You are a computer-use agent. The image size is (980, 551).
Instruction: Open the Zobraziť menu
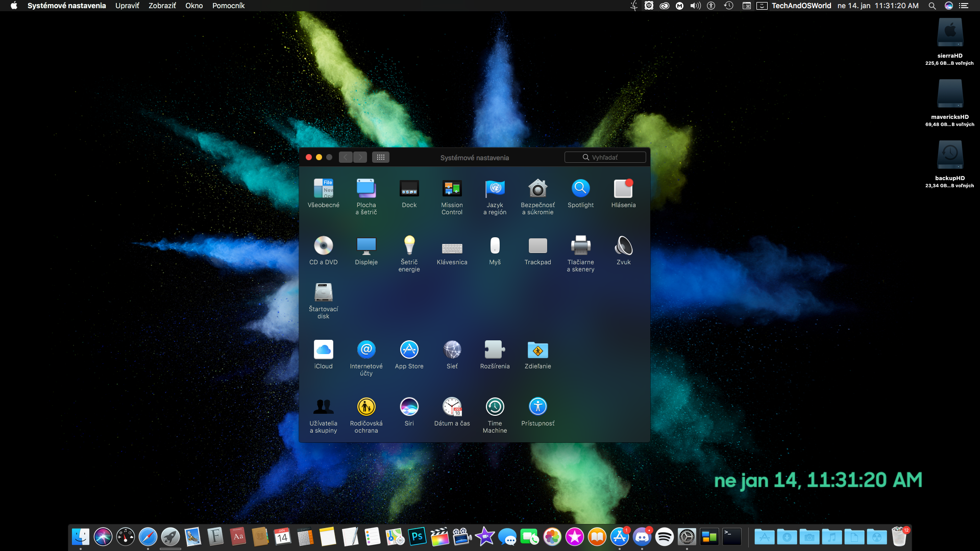click(162, 6)
